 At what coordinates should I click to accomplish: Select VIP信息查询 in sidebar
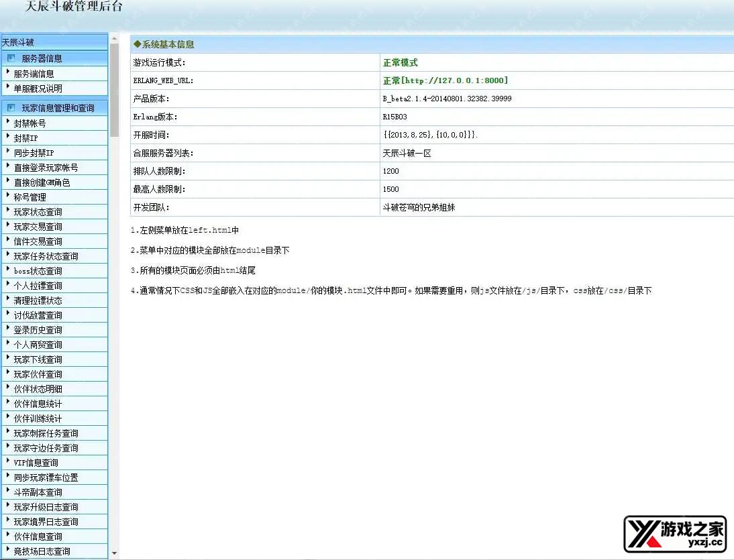(36, 463)
